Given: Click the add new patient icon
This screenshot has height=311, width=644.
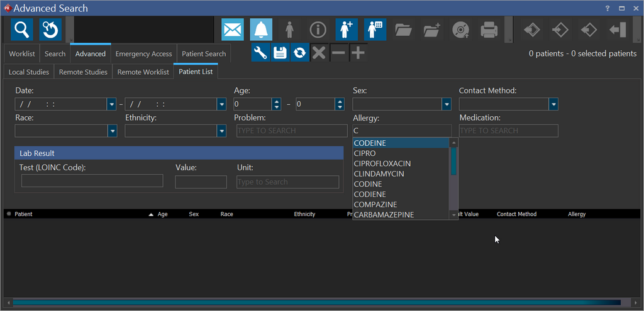Looking at the screenshot, I should coord(347,30).
